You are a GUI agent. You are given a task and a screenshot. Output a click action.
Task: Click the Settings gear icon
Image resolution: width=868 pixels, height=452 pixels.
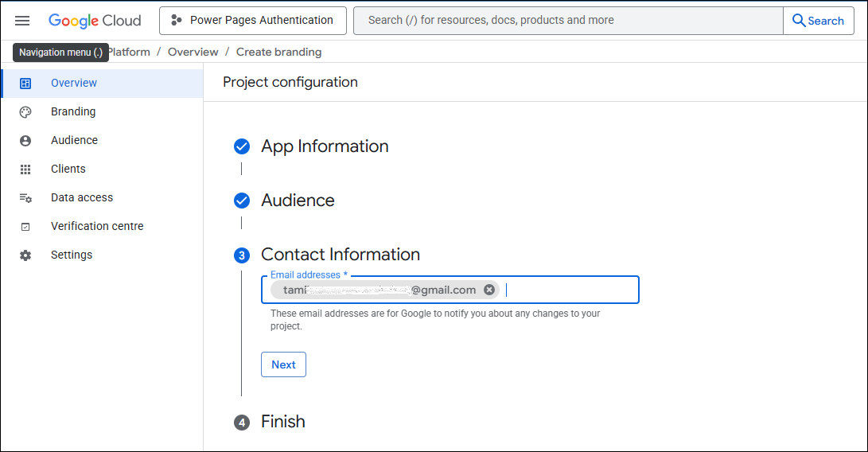[25, 255]
